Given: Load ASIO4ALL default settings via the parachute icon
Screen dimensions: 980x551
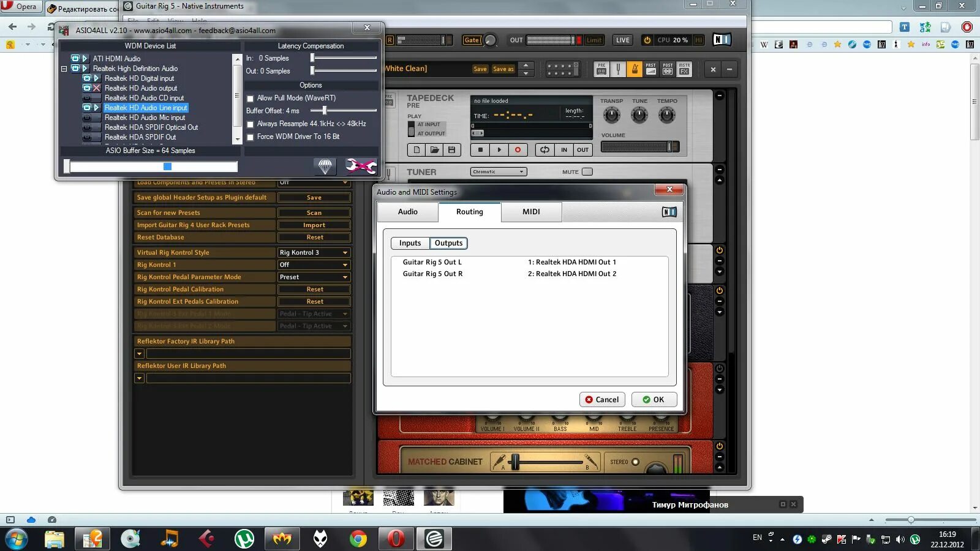Looking at the screenshot, I should (x=325, y=166).
